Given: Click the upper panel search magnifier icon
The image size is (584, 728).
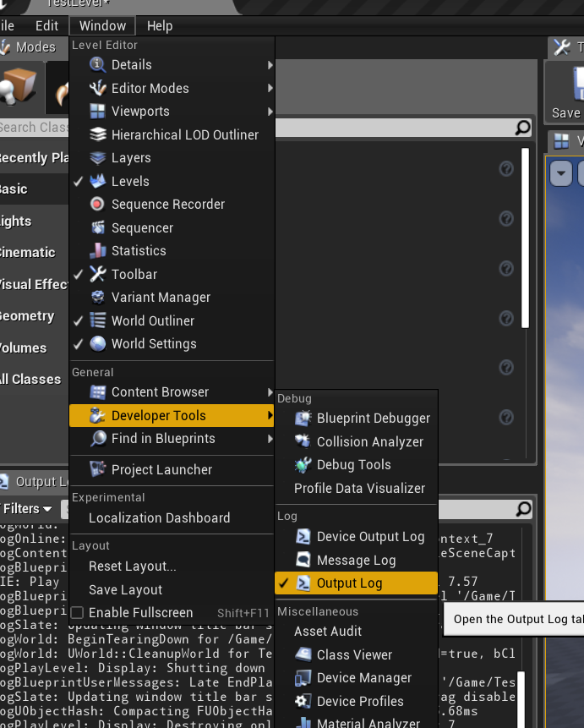Looking at the screenshot, I should pyautogui.click(x=522, y=128).
